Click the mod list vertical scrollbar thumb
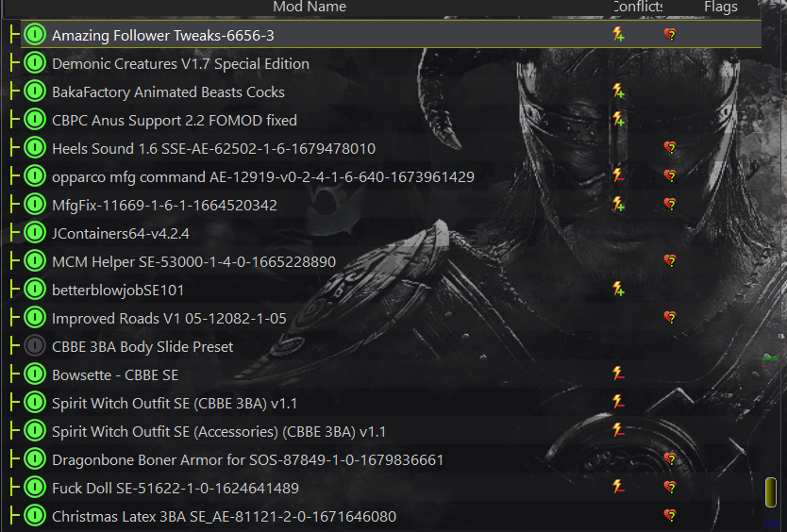This screenshot has height=532, width=787. click(x=770, y=491)
